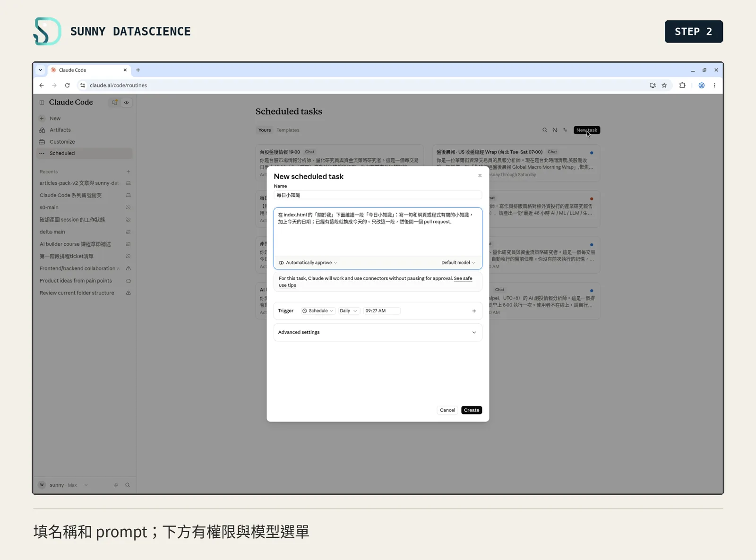Bookmark this page with the star icon
756x560 pixels.
click(664, 86)
